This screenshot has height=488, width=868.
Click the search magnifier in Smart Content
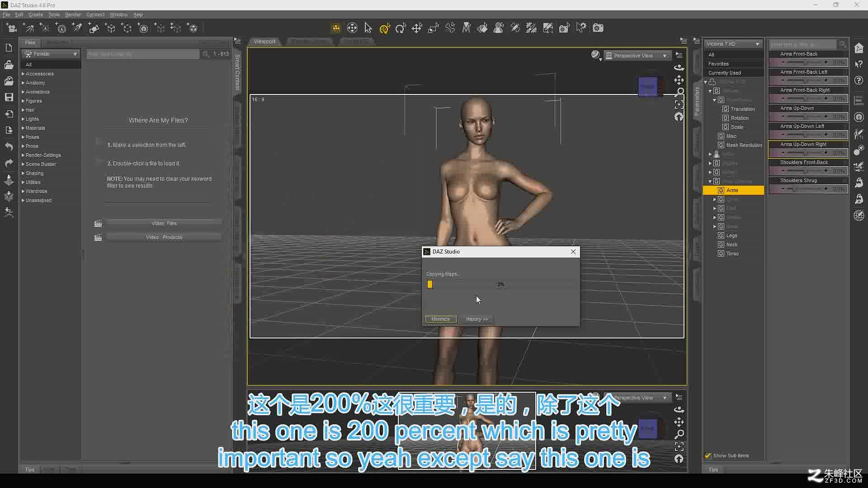[206, 54]
